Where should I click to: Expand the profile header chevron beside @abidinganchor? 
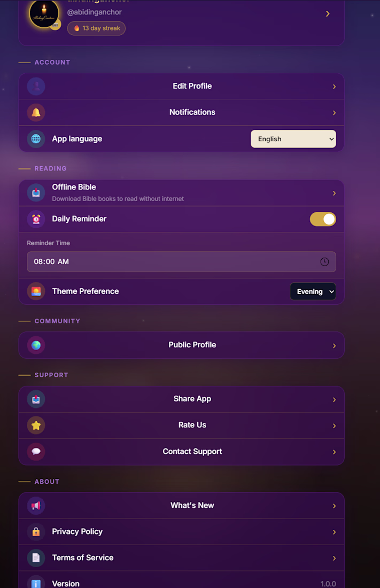click(x=328, y=14)
